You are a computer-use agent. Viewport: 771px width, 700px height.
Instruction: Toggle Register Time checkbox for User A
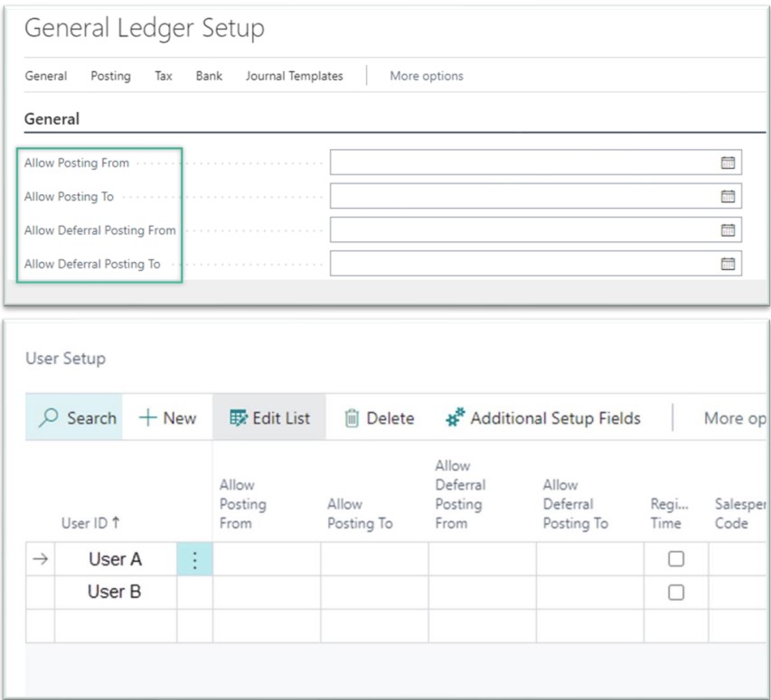(x=676, y=559)
